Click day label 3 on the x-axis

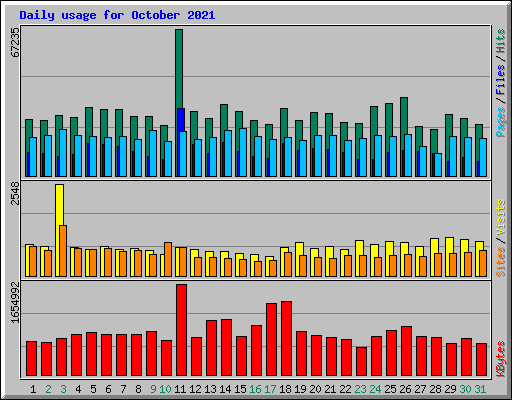[x=63, y=389]
